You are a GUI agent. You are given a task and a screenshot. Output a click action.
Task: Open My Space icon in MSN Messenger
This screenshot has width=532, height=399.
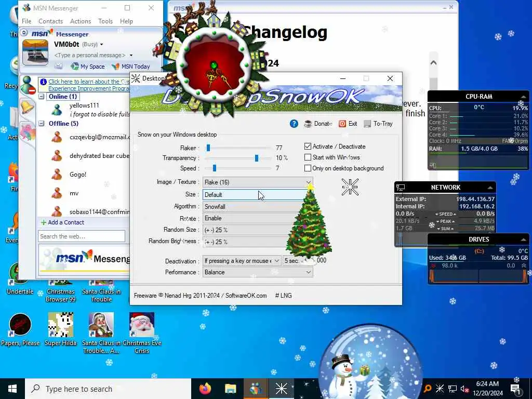tap(75, 66)
